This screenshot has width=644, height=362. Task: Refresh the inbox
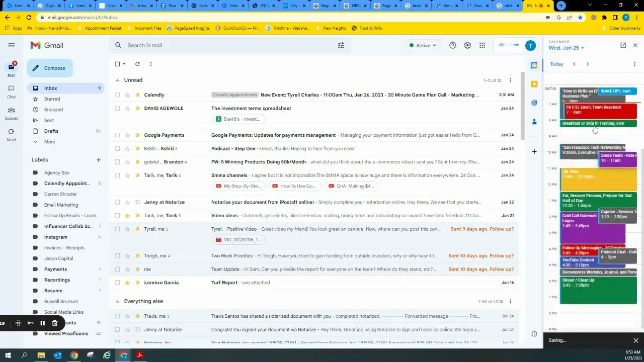[x=137, y=64]
